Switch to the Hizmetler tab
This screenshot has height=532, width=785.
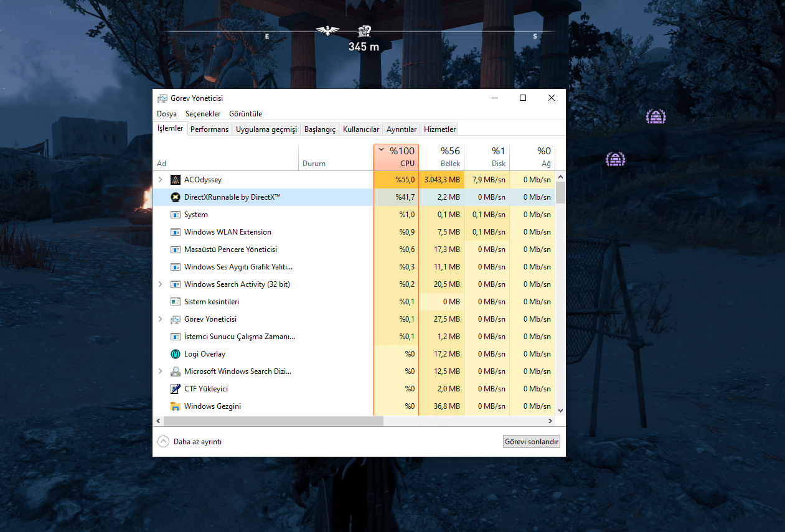click(440, 129)
